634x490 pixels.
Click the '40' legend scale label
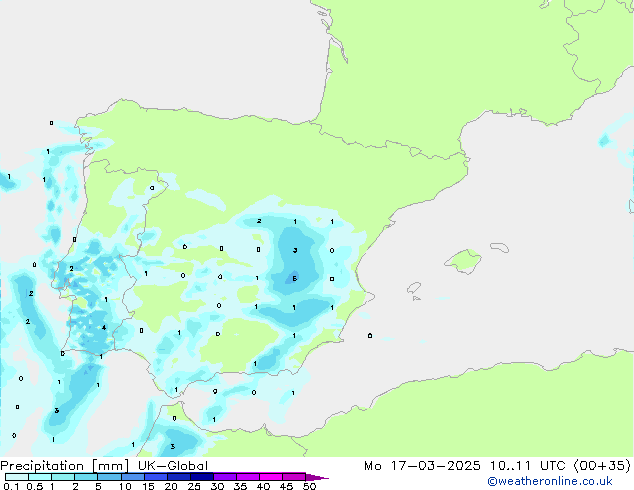[263, 486]
